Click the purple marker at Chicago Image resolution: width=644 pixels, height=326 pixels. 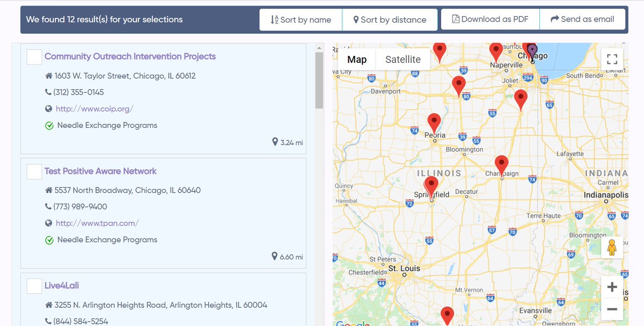pos(532,53)
